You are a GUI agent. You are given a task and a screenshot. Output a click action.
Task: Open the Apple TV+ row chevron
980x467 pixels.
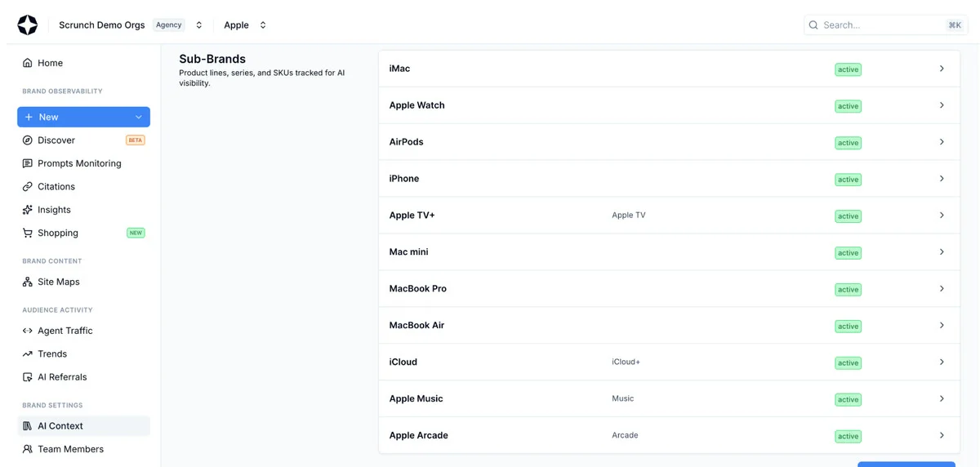point(942,216)
